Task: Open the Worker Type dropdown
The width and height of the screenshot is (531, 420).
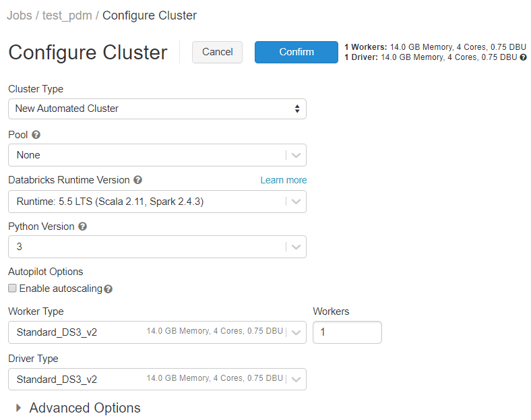Action: 157,332
